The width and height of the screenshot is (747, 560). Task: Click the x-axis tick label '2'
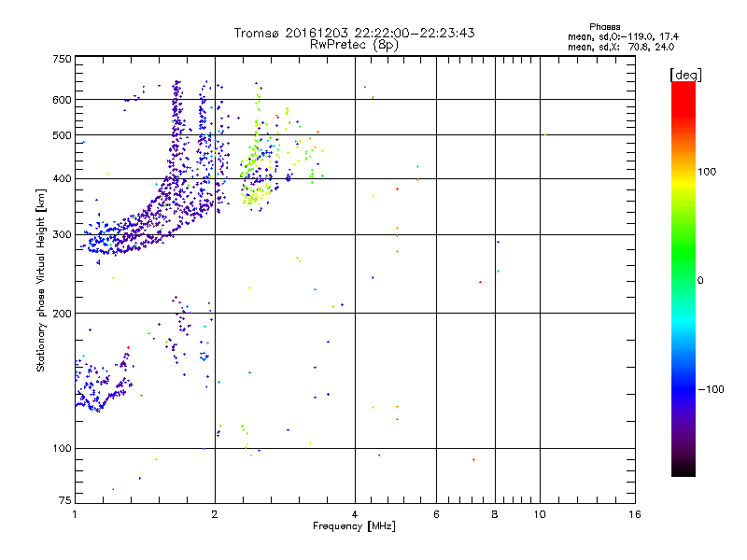coord(215,514)
